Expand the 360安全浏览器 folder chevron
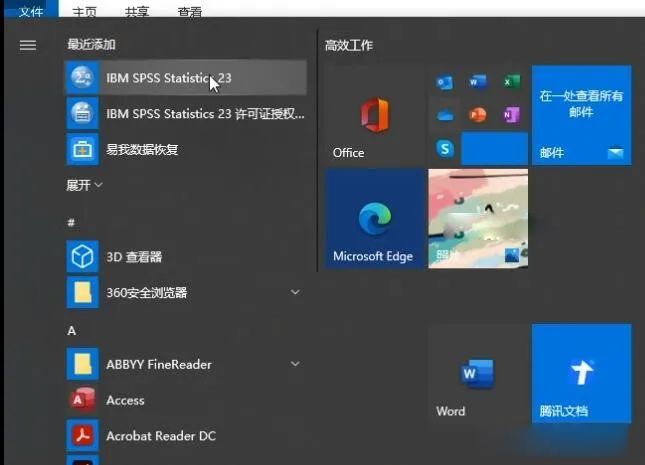Viewport: 645px width, 465px height. 295,292
